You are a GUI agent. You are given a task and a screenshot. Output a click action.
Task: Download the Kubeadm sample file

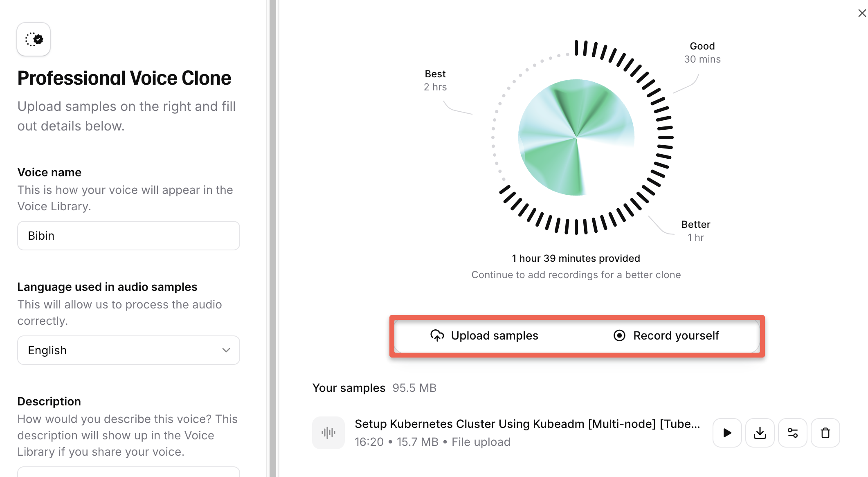point(760,433)
